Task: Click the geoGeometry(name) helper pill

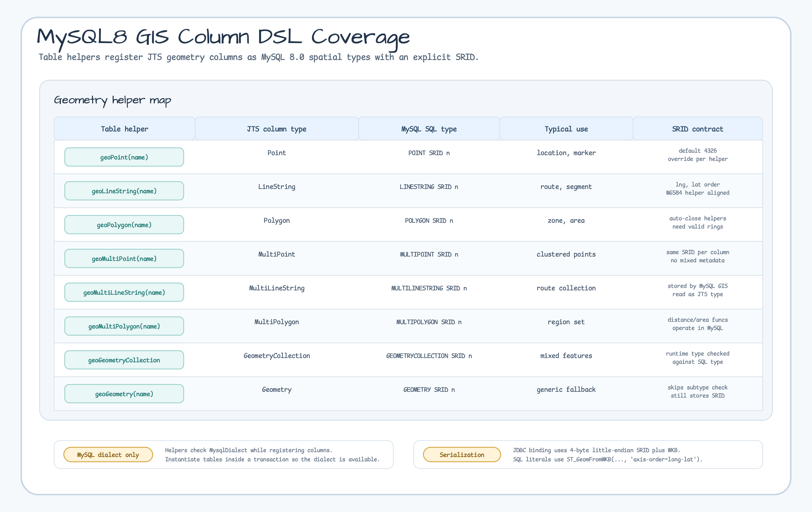Action: pyautogui.click(x=124, y=394)
